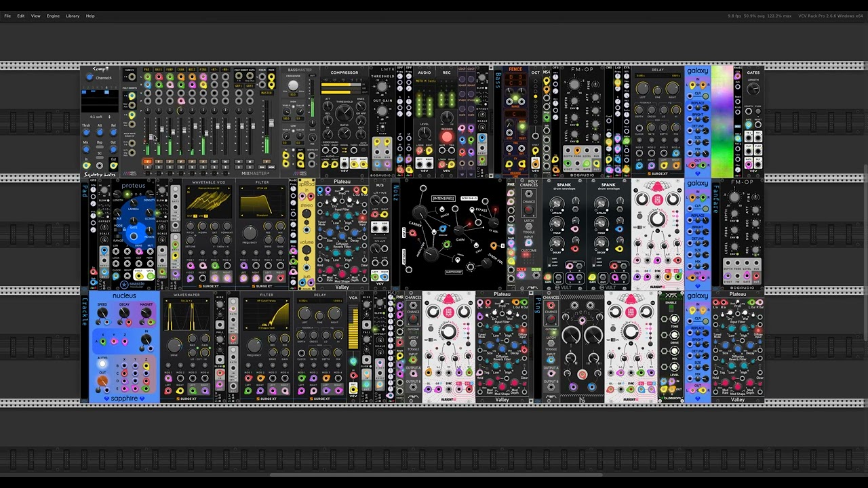The image size is (868, 488).
Task: Mute the PAD track in MixMaster
Action: point(148,161)
